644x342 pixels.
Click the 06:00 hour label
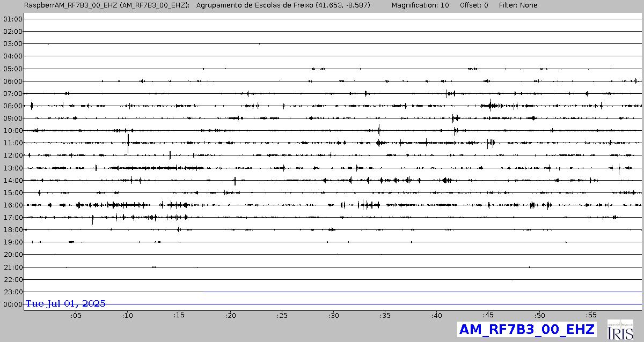(12, 81)
